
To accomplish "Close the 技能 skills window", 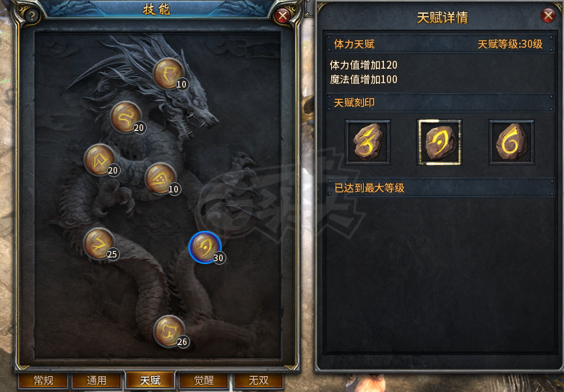I will (x=283, y=15).
